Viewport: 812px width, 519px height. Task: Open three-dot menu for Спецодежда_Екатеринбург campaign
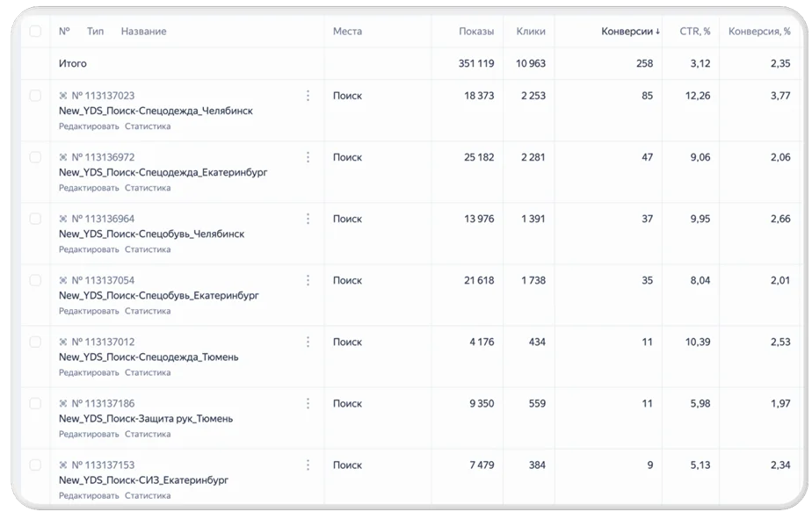click(x=308, y=157)
